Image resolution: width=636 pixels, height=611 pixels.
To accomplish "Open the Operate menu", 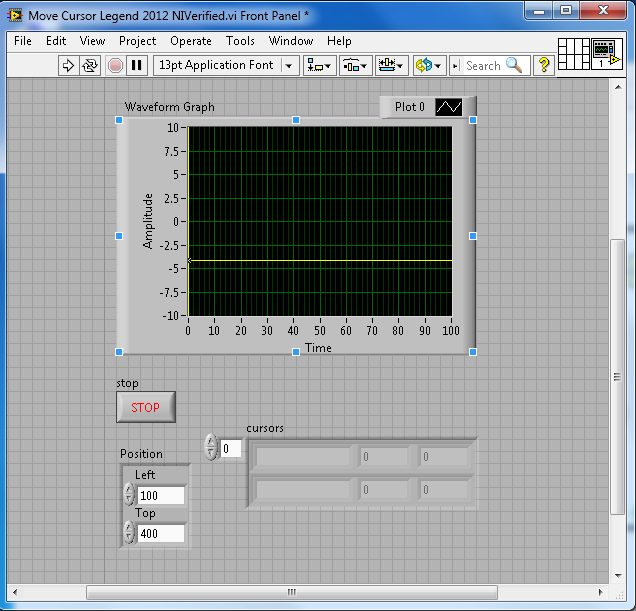I will 190,41.
